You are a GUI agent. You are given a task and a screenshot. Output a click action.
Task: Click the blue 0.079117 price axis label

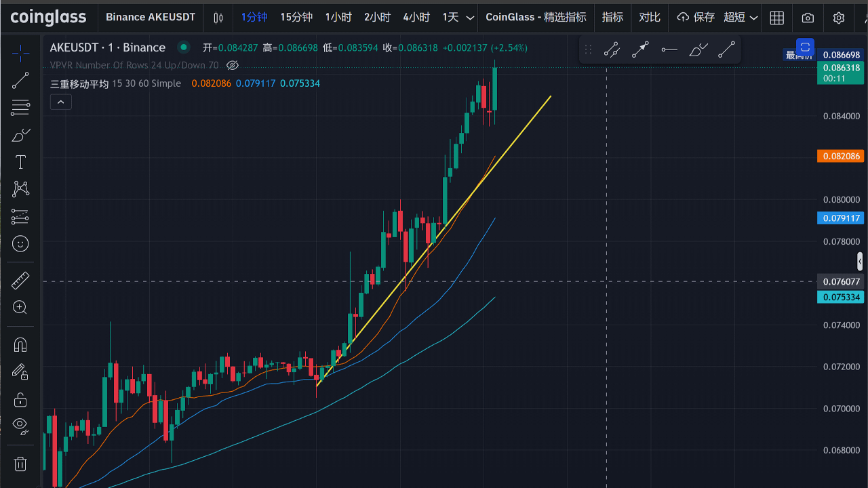pos(841,218)
